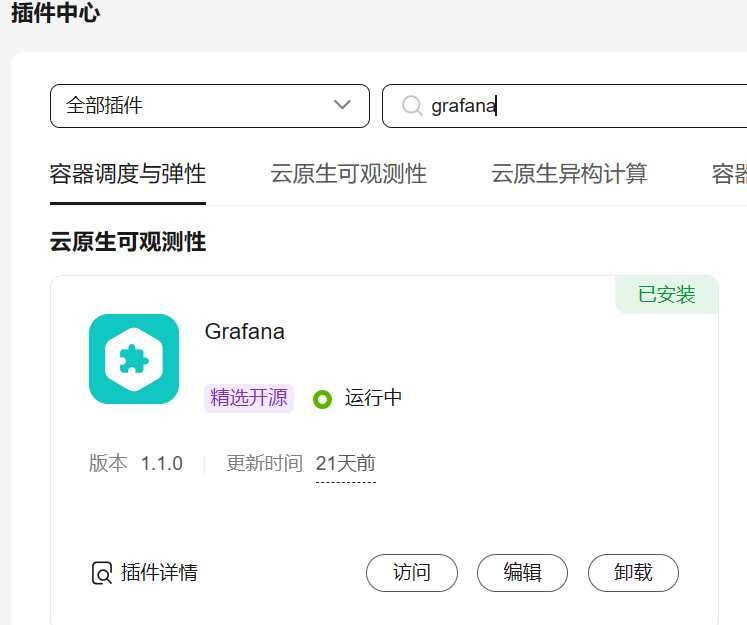
Task: Click the Grafana plugin name title
Action: tap(245, 331)
